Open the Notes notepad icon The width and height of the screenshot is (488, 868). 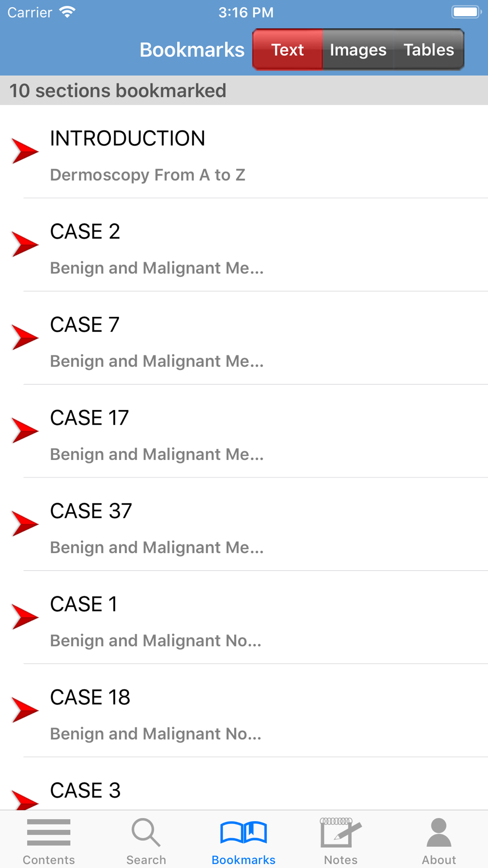(x=341, y=832)
